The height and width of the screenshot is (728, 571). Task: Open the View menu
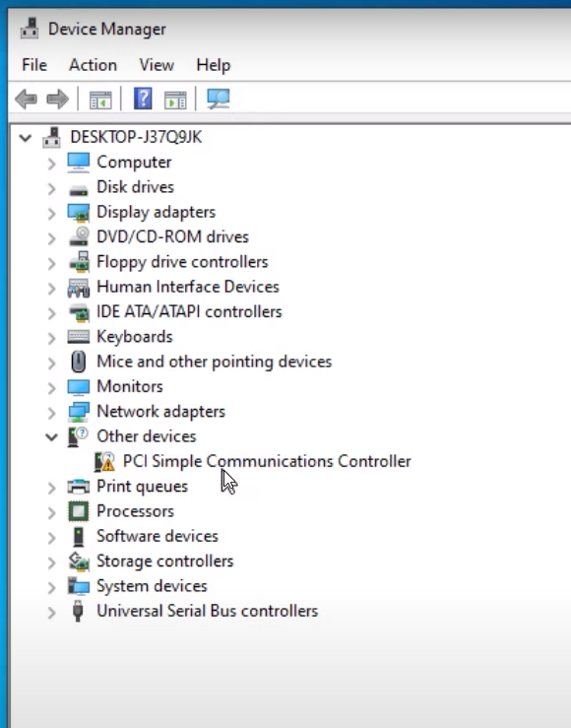157,65
